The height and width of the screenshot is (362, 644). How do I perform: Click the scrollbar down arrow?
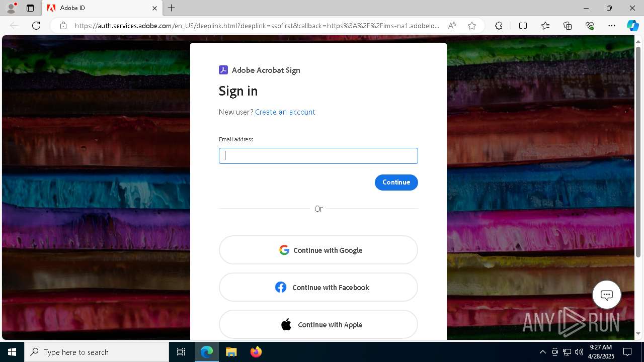[x=638, y=334]
